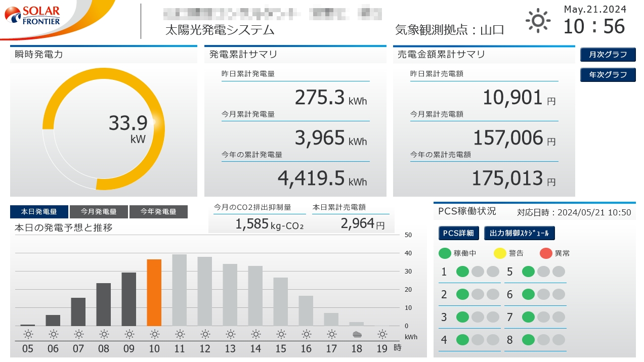
Task: Click green status light of PCS 8
Action: (x=528, y=340)
